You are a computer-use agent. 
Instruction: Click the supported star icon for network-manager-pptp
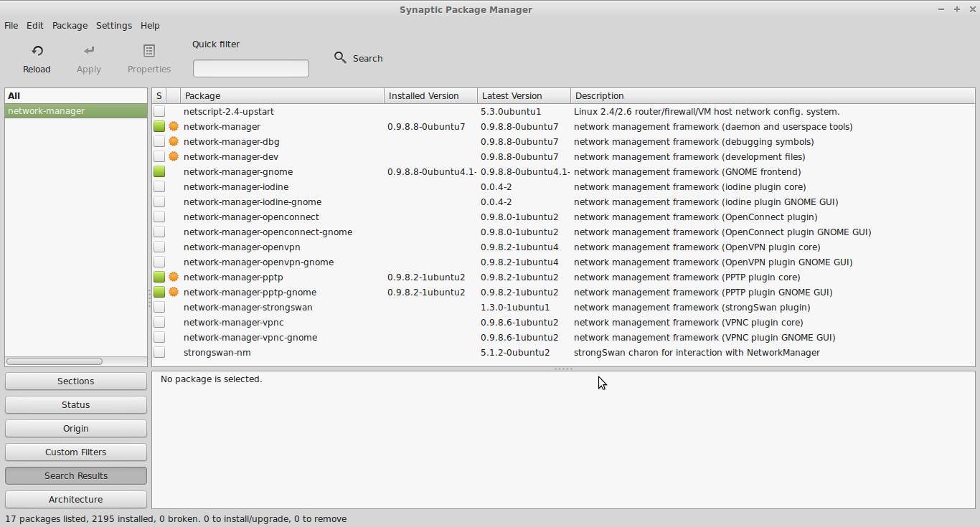[x=173, y=277]
